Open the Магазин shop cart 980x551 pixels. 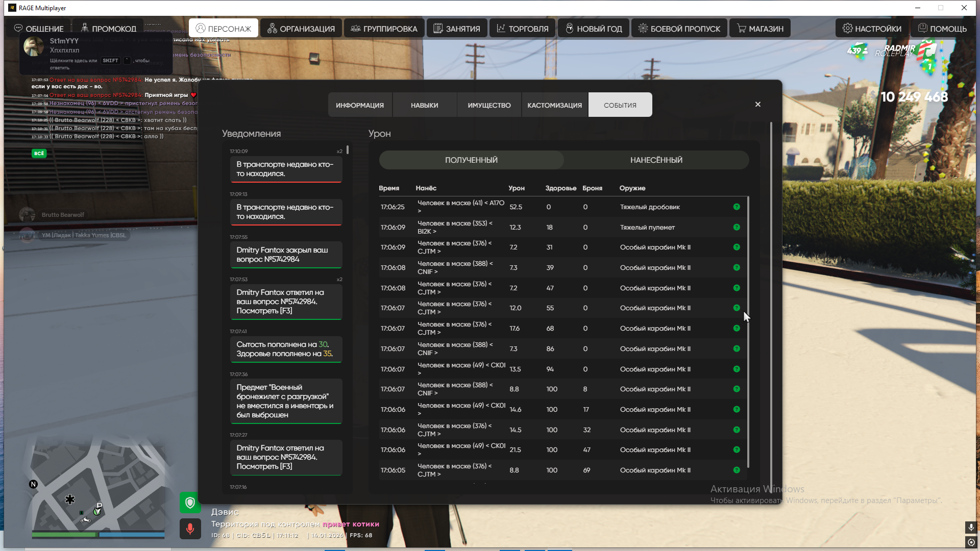(x=760, y=29)
